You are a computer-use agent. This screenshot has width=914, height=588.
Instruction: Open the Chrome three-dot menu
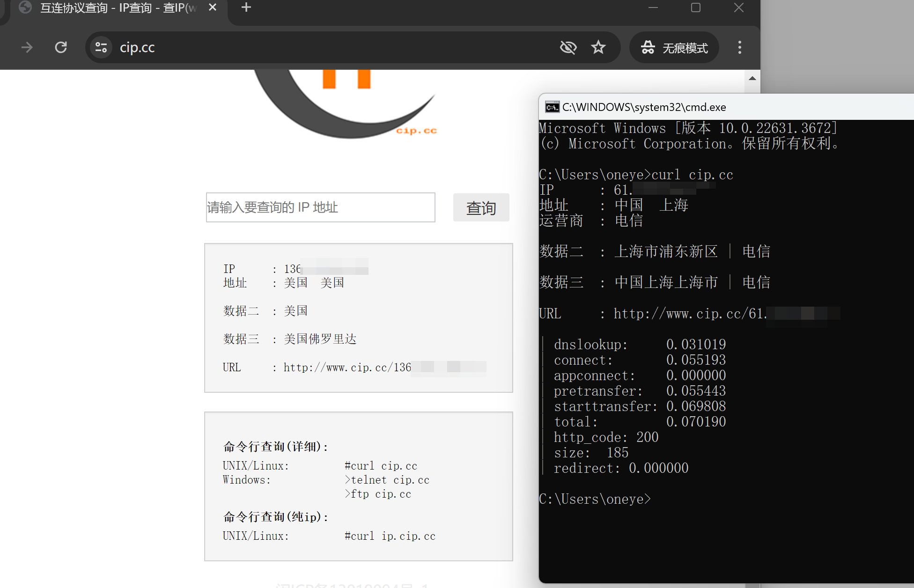coord(739,47)
